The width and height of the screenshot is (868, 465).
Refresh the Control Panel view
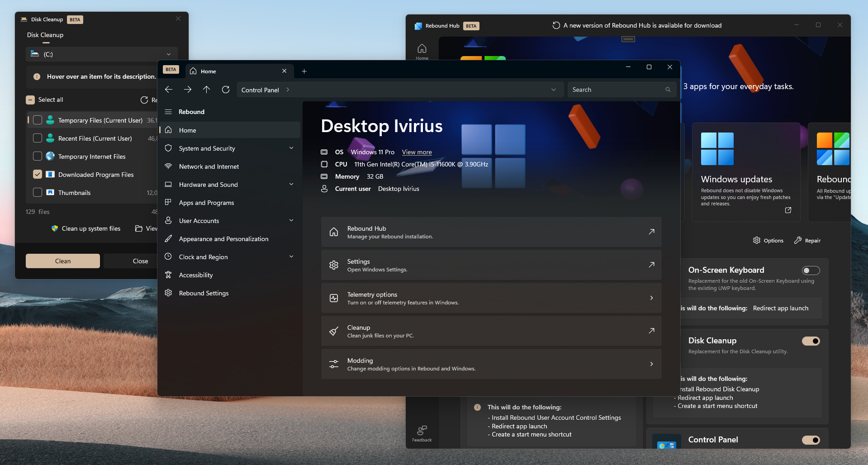pyautogui.click(x=226, y=90)
